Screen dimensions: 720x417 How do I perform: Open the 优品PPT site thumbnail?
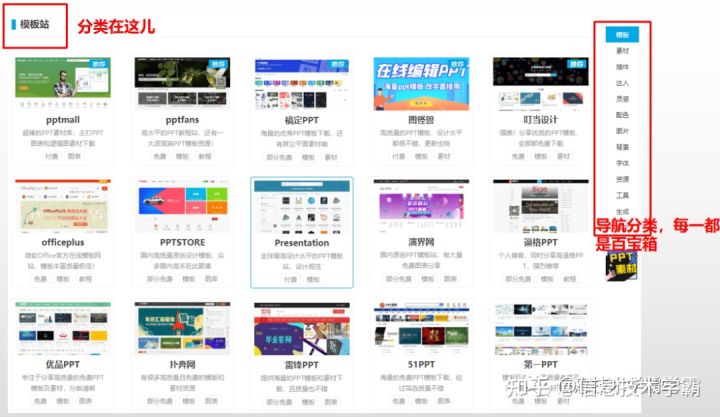(x=63, y=328)
